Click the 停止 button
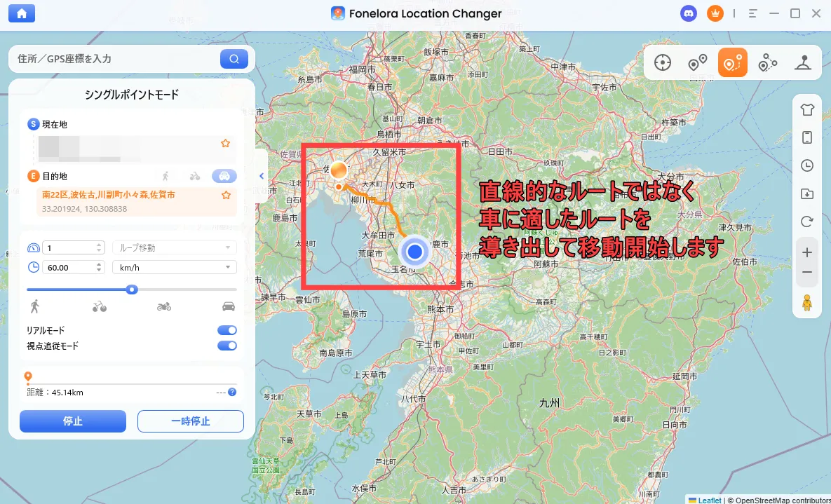The height and width of the screenshot is (504, 831). [73, 421]
